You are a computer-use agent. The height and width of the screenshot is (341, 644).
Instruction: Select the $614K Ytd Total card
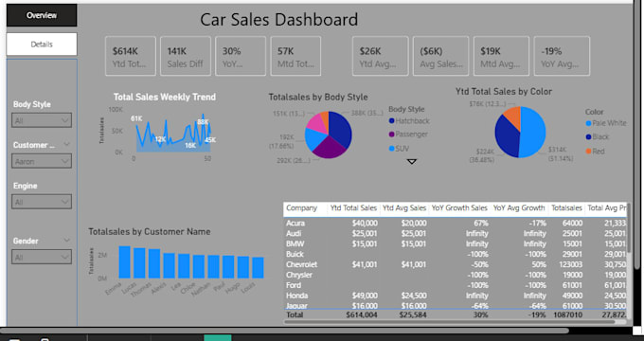pos(131,56)
